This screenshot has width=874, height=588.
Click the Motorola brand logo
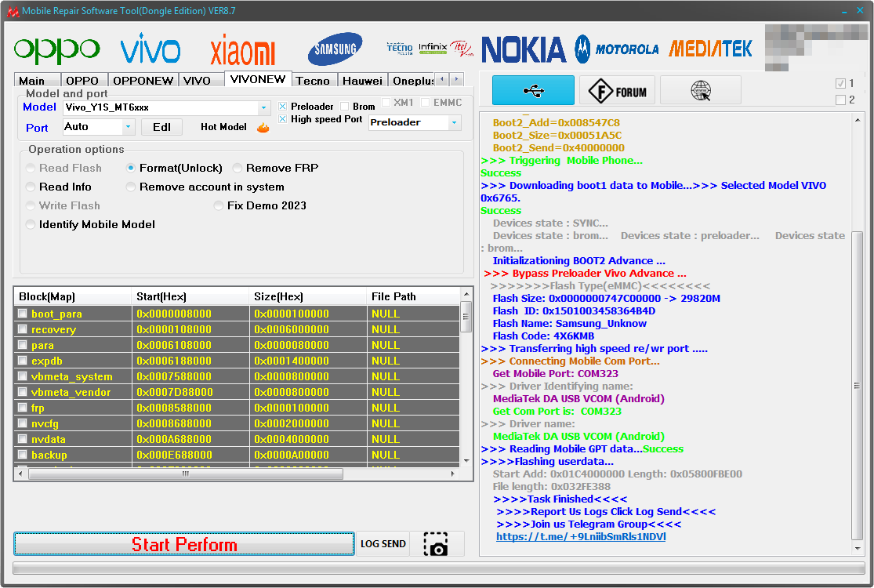617,49
